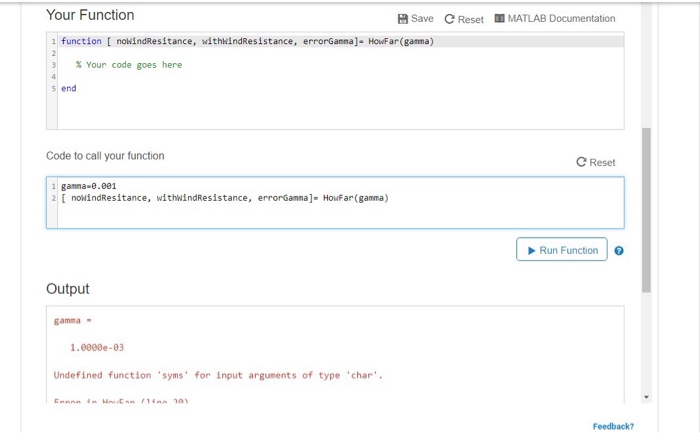Click the Feedback? link
700x433 pixels.
(x=613, y=426)
